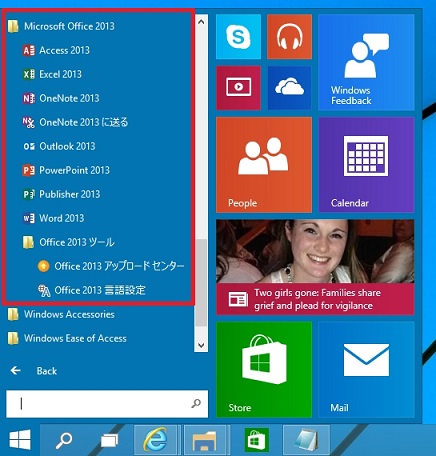This screenshot has height=456, width=436.
Task: Click the magnifier icon in search box
Action: (196, 404)
